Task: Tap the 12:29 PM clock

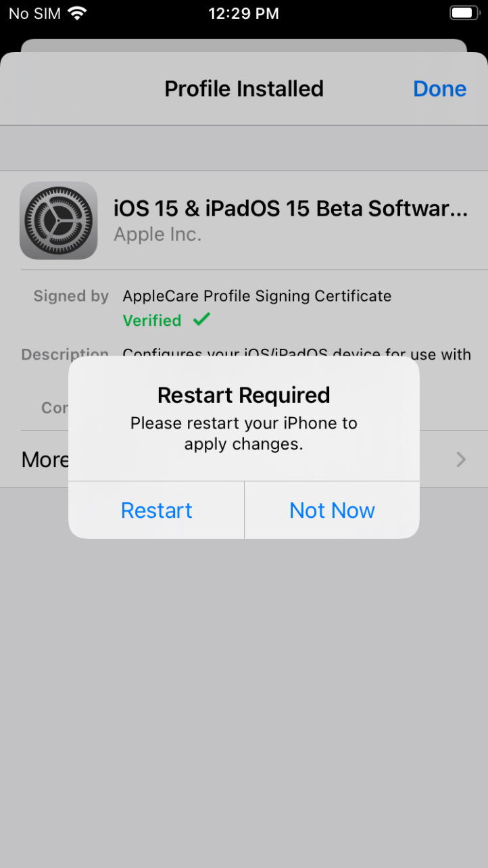Action: (x=243, y=14)
